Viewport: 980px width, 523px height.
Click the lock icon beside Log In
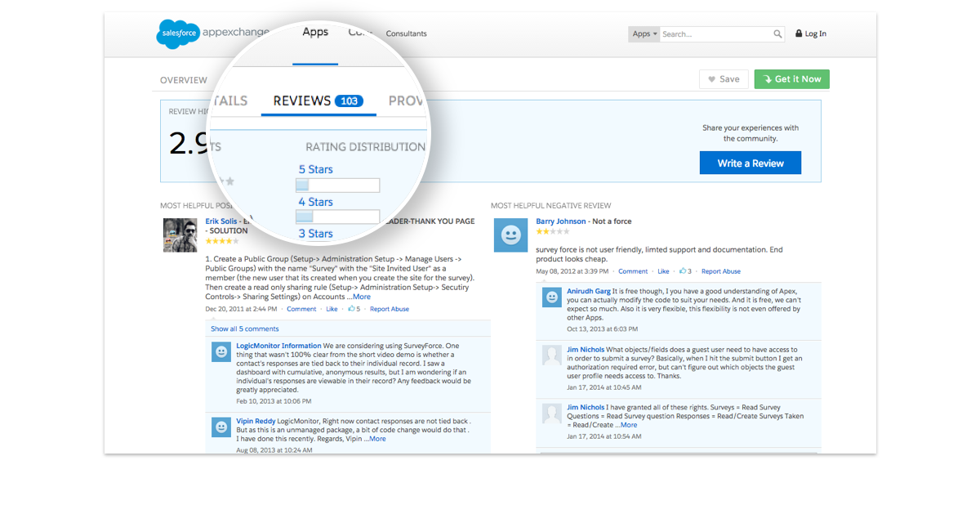coord(799,34)
